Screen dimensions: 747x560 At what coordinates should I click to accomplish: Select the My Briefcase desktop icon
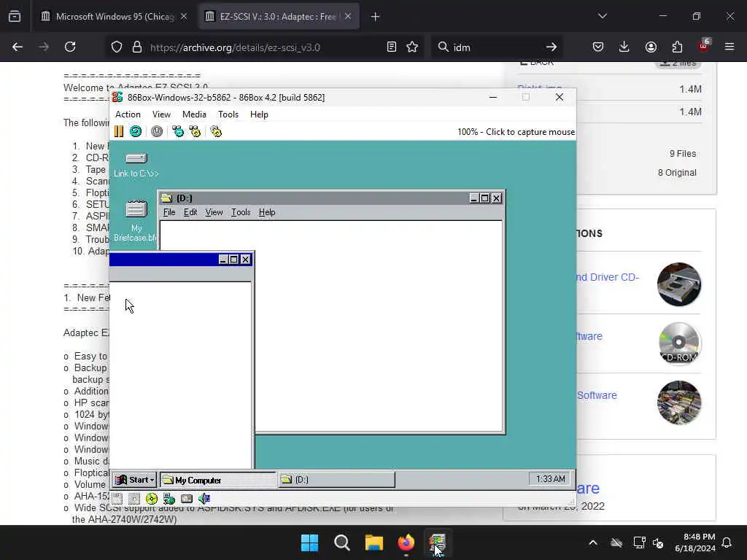pos(135,220)
